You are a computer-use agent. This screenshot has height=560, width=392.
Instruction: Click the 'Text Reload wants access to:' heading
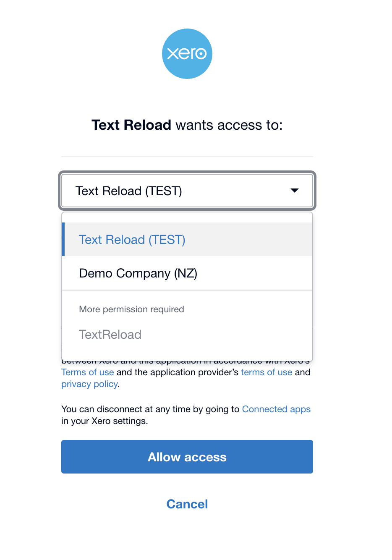(187, 125)
